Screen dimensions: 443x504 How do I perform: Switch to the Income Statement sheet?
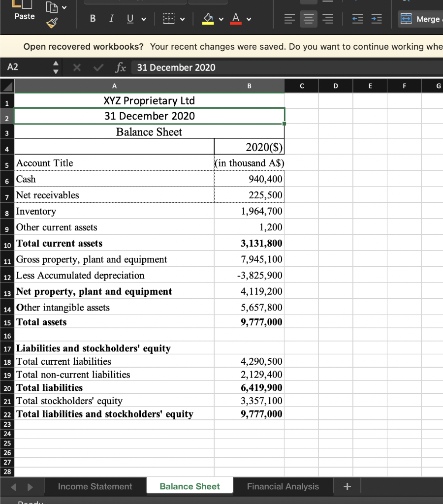pyautogui.click(x=95, y=486)
